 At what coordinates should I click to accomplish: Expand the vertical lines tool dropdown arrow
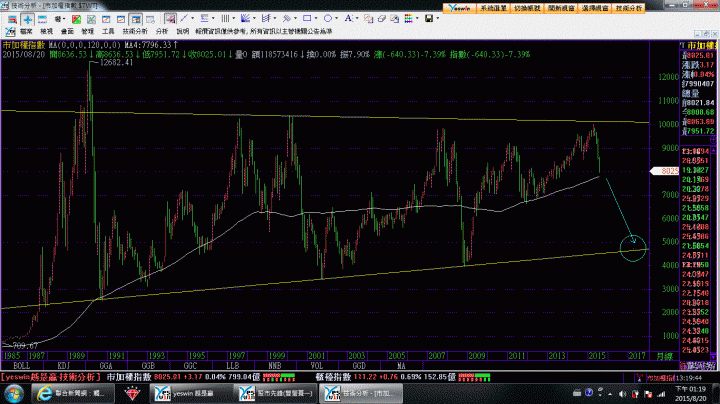pos(234,19)
